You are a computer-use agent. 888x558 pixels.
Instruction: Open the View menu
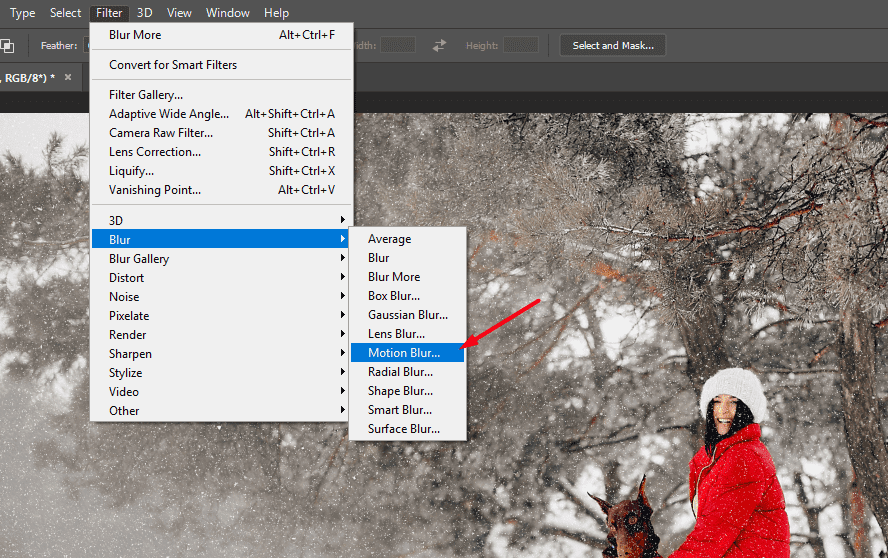coord(179,12)
